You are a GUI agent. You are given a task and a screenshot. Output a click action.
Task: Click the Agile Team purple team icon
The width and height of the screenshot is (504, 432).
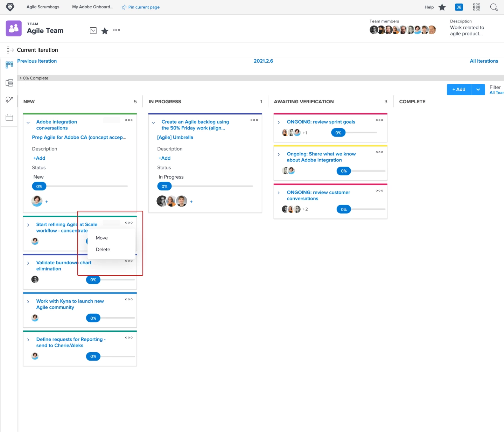pos(14,28)
